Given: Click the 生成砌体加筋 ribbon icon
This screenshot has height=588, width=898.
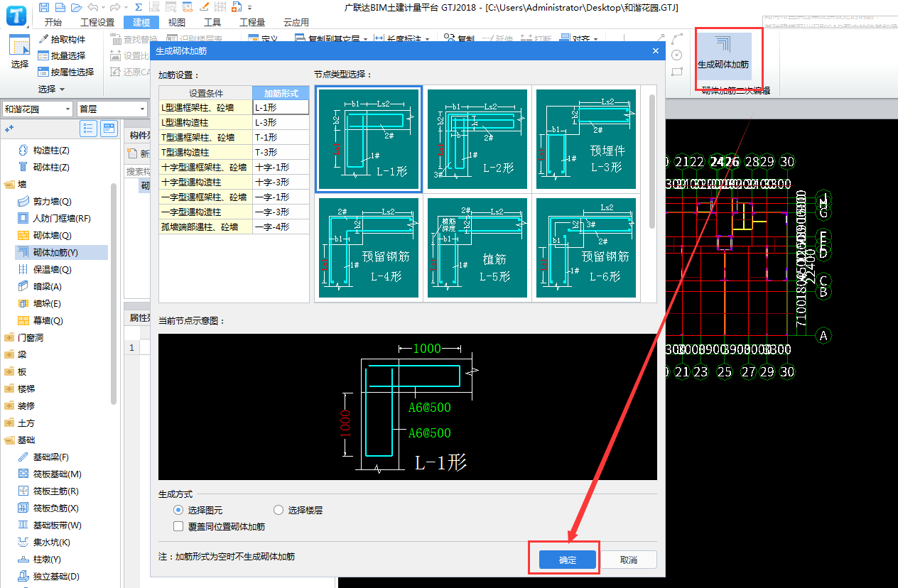Looking at the screenshot, I should 723,55.
